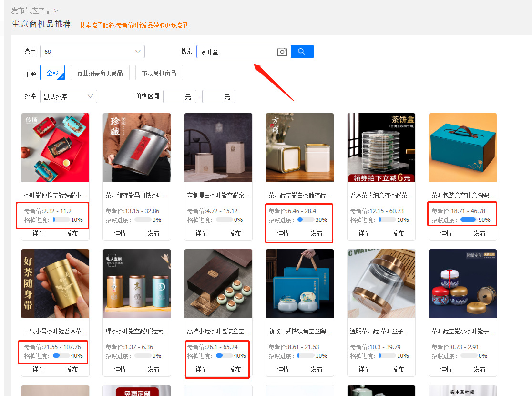Click the blue magnifier search button

pyautogui.click(x=302, y=52)
